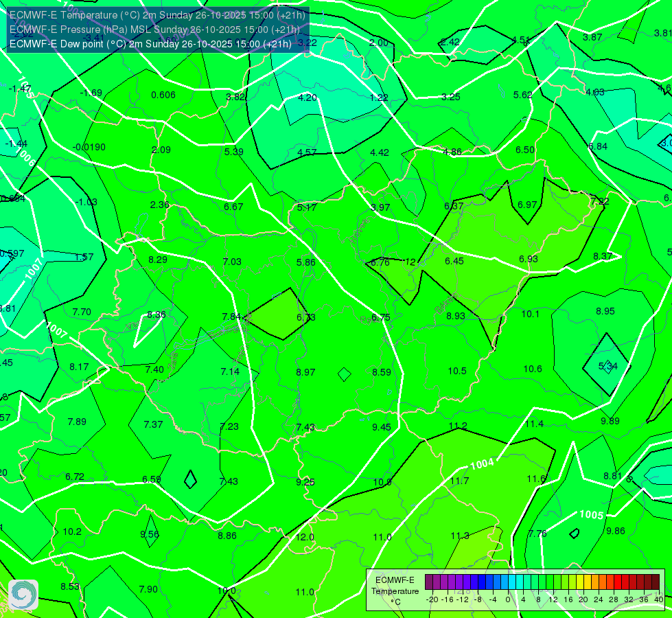
Task: Click the grid value 11.4
Action: click(x=535, y=424)
